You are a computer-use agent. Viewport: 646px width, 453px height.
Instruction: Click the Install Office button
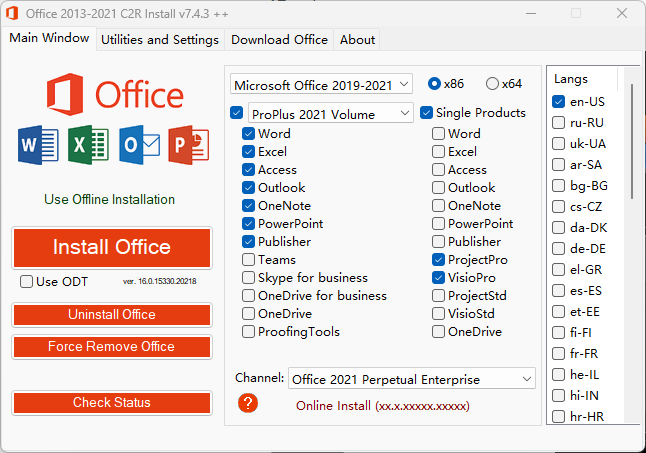(x=112, y=248)
